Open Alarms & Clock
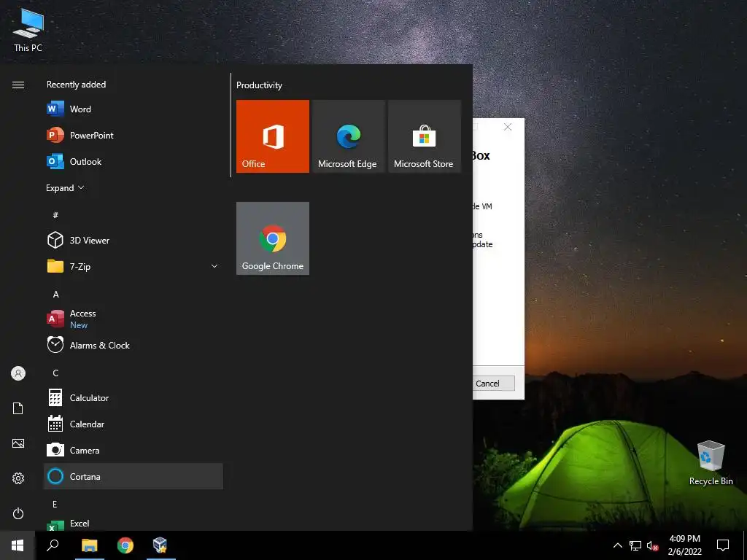The width and height of the screenshot is (747, 560). click(x=133, y=345)
